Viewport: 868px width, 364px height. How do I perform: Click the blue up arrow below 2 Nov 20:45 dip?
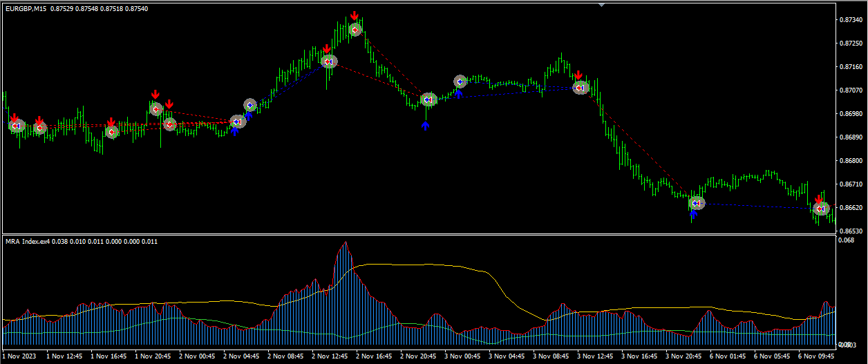(x=426, y=126)
